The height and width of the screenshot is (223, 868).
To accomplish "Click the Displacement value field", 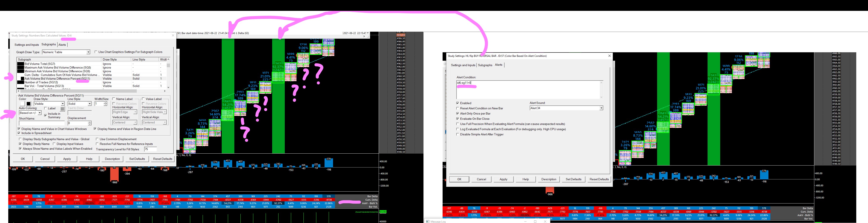I will (78, 123).
